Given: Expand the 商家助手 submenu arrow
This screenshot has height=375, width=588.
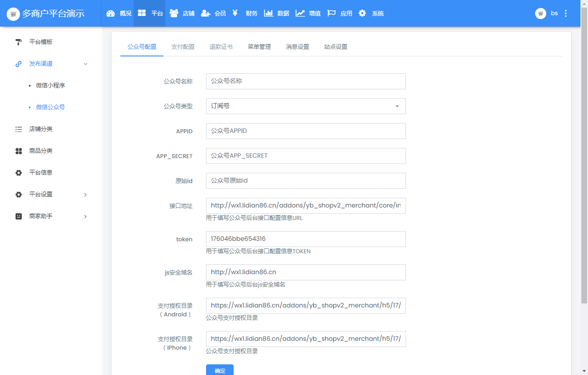Looking at the screenshot, I should (86, 216).
